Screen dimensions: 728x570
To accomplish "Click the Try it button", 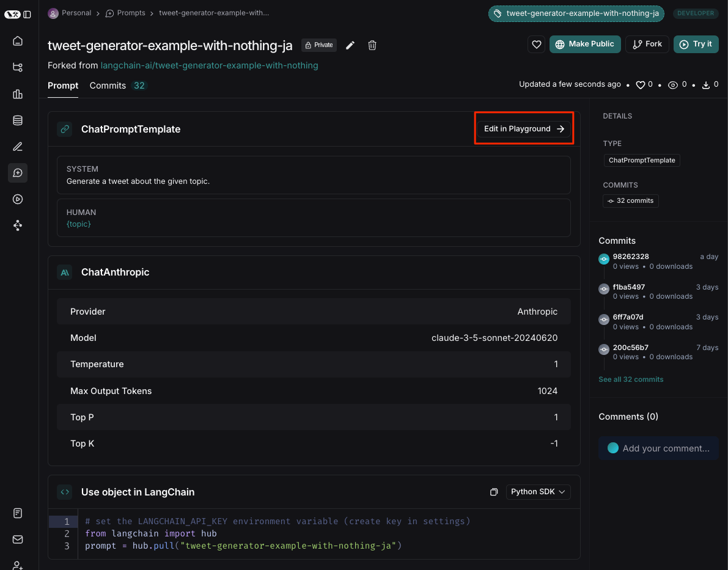I will 696,44.
